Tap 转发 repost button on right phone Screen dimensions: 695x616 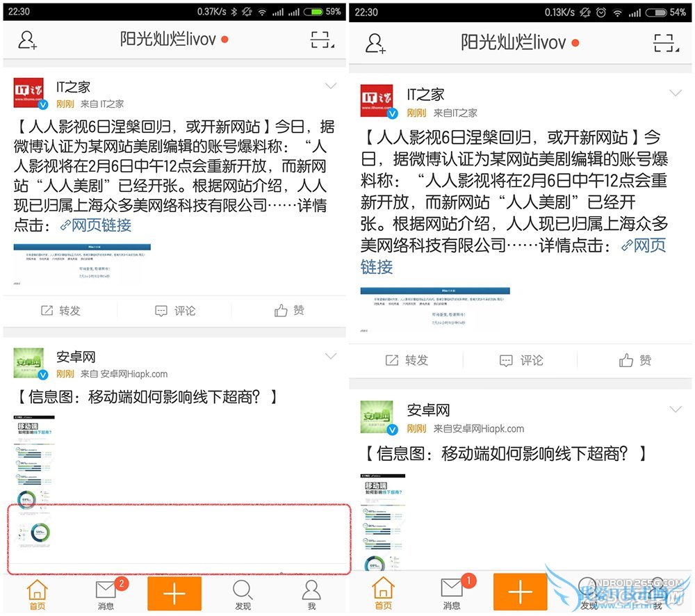tap(407, 360)
